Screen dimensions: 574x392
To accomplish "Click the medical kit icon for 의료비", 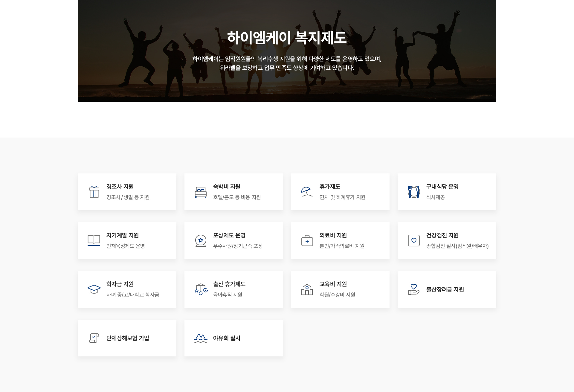I will click(307, 240).
